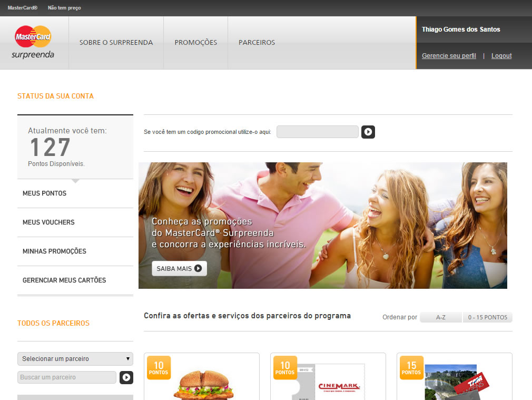Go to the Promoções menu item
The image size is (532, 400).
tap(196, 43)
